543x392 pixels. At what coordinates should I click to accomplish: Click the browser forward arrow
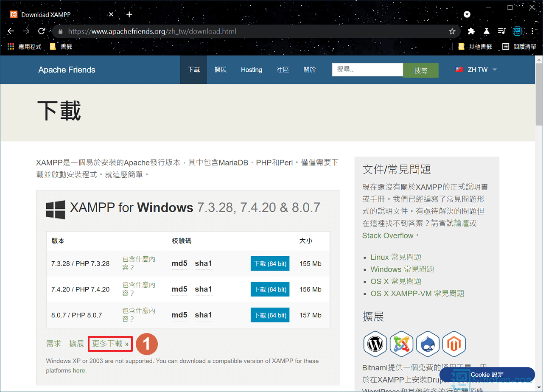point(26,31)
